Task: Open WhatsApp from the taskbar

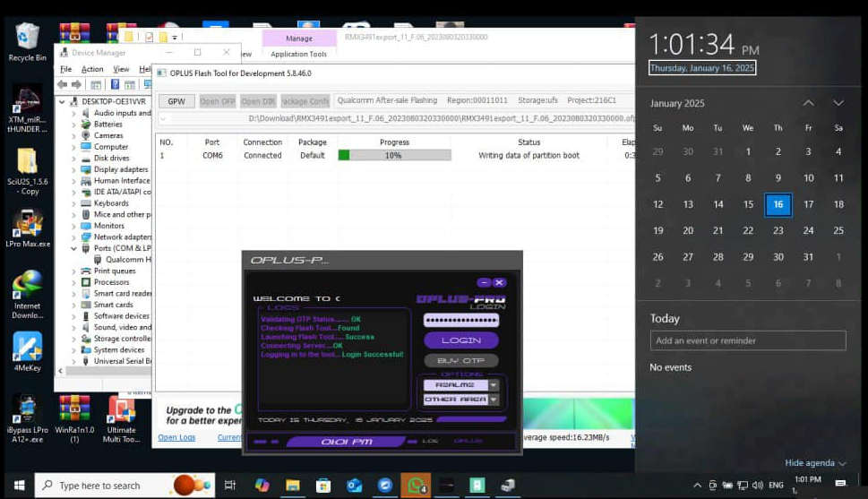Action: (x=416, y=486)
